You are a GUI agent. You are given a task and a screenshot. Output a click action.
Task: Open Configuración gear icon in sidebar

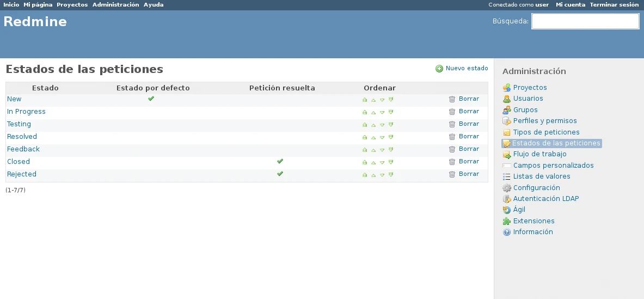click(507, 188)
